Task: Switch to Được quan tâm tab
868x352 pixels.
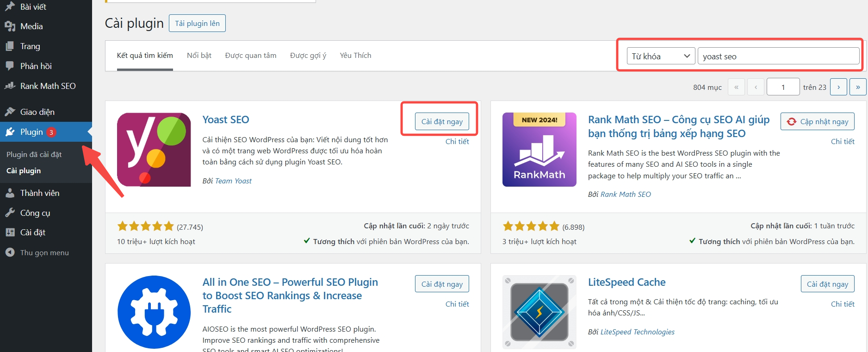Action: 251,56
